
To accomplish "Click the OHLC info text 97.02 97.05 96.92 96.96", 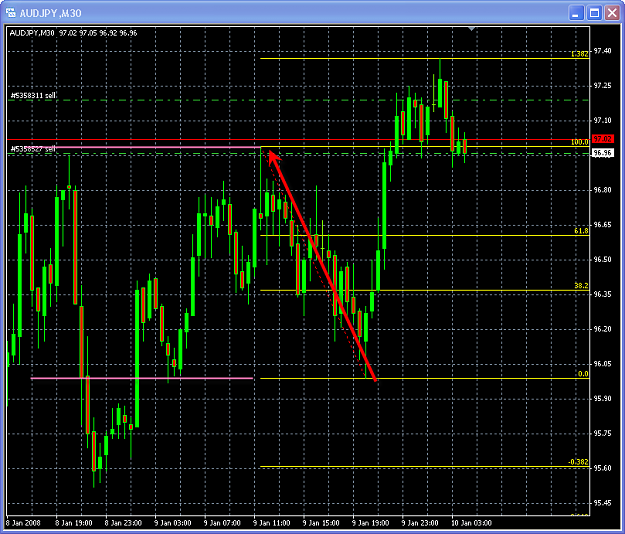I will [x=98, y=33].
